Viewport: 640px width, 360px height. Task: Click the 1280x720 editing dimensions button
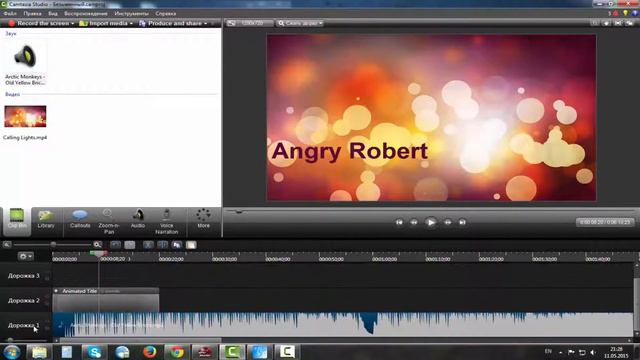click(x=250, y=23)
